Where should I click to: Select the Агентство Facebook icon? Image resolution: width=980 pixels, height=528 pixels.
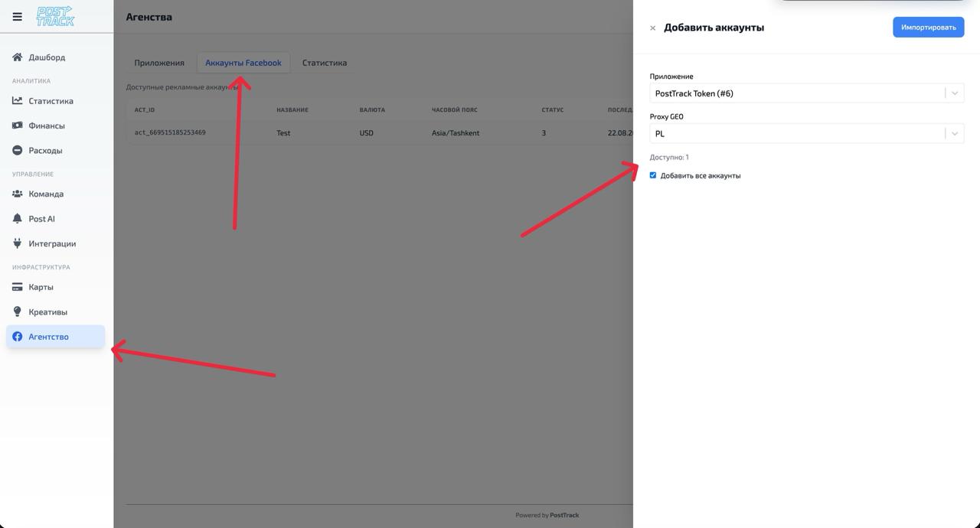(x=17, y=336)
